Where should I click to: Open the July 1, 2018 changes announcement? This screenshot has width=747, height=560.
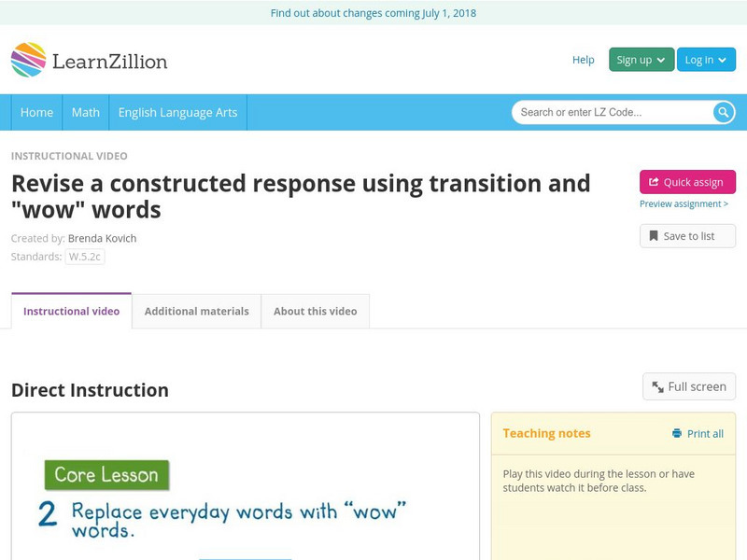(x=373, y=13)
